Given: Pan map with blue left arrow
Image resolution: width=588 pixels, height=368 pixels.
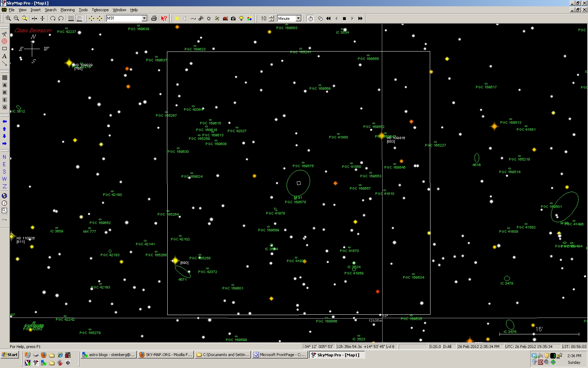Looking at the screenshot, I should coord(5,121).
